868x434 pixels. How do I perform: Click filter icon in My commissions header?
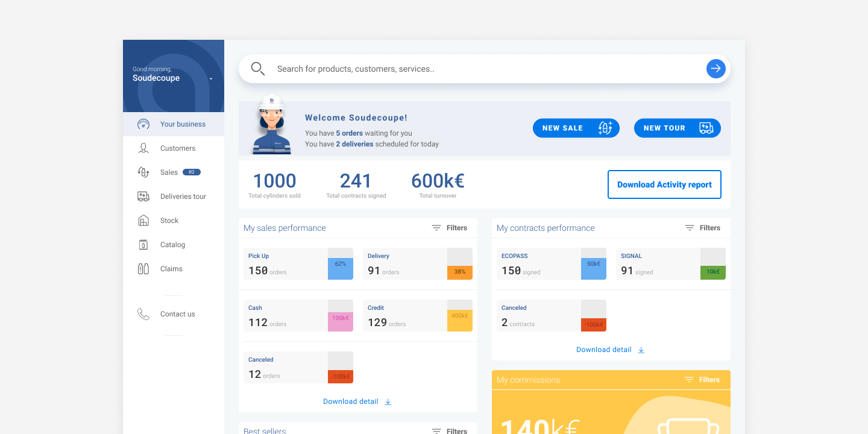689,380
